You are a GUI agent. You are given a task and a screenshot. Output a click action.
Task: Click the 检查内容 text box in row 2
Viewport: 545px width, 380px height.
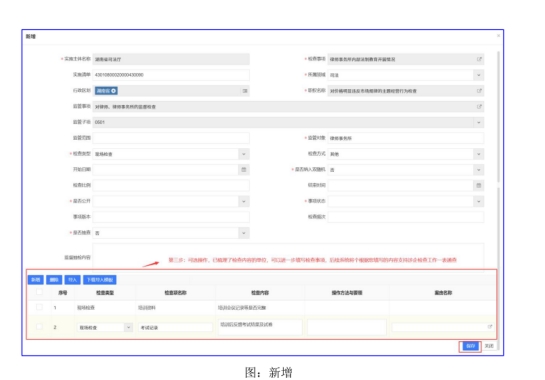coord(260,327)
